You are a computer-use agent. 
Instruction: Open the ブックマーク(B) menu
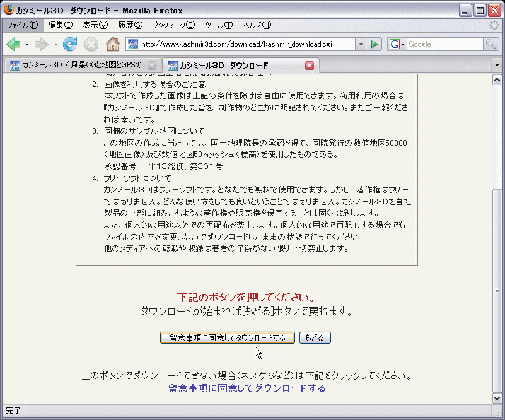click(173, 25)
